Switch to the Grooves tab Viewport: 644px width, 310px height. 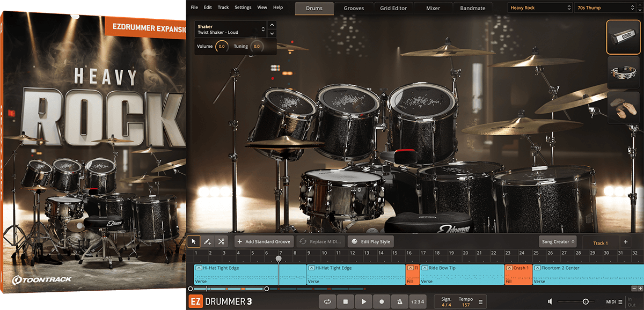[354, 8]
